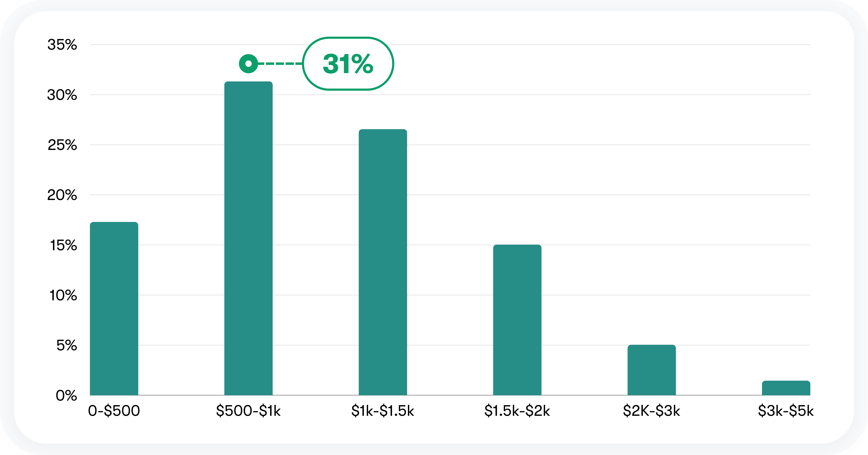Image resolution: width=868 pixels, height=455 pixels.
Task: Select the 0-$500 bar
Action: click(x=114, y=308)
